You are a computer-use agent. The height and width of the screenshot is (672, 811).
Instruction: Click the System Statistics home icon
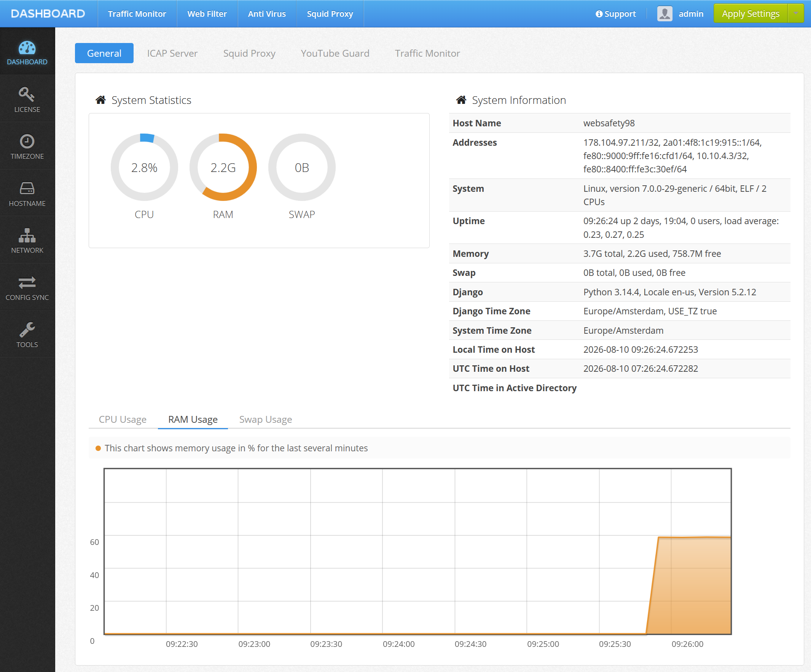click(x=101, y=100)
